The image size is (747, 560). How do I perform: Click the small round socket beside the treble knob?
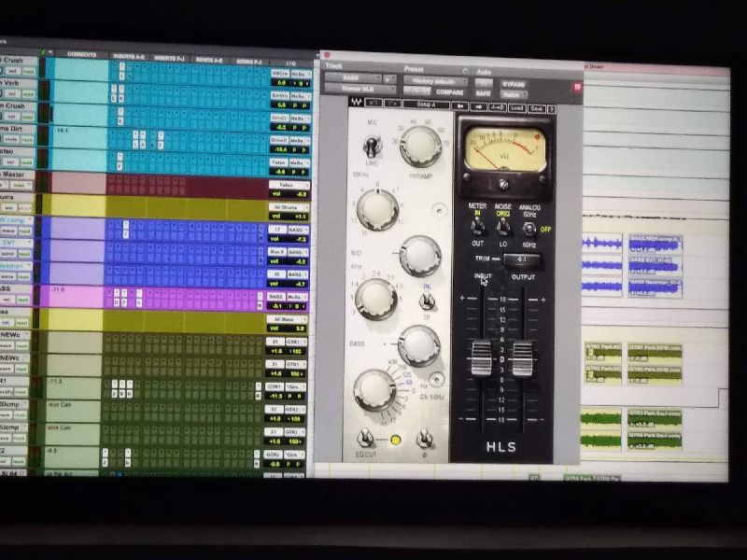(x=438, y=210)
